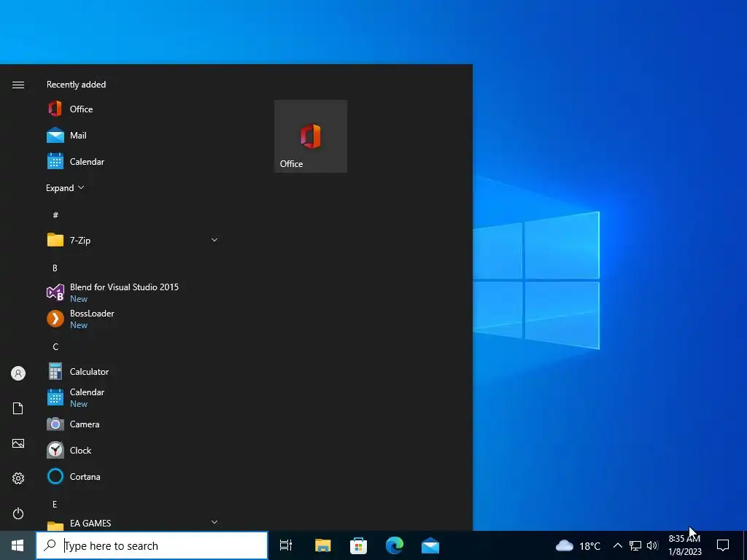Open Mail app from taskbar
Viewport: 747px width, 560px height.
(430, 545)
